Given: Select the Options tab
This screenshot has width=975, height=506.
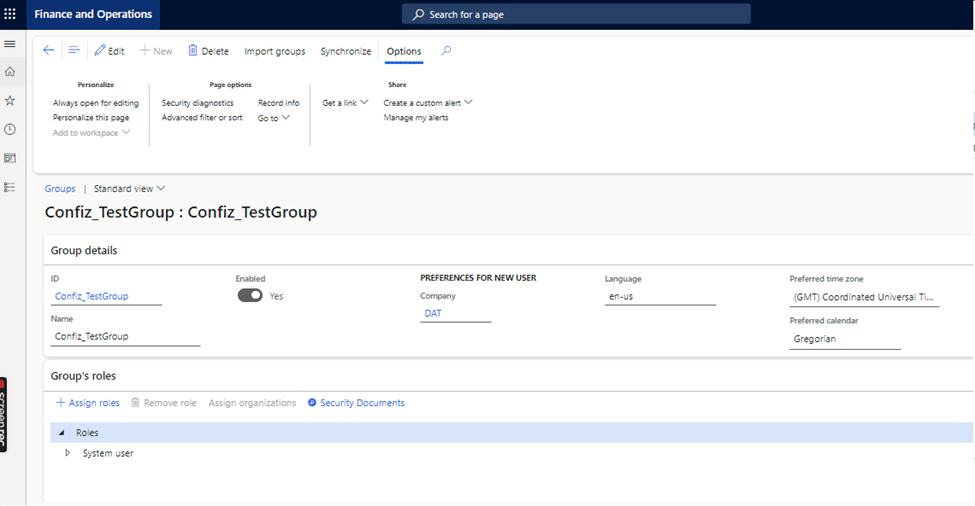Looking at the screenshot, I should [404, 51].
